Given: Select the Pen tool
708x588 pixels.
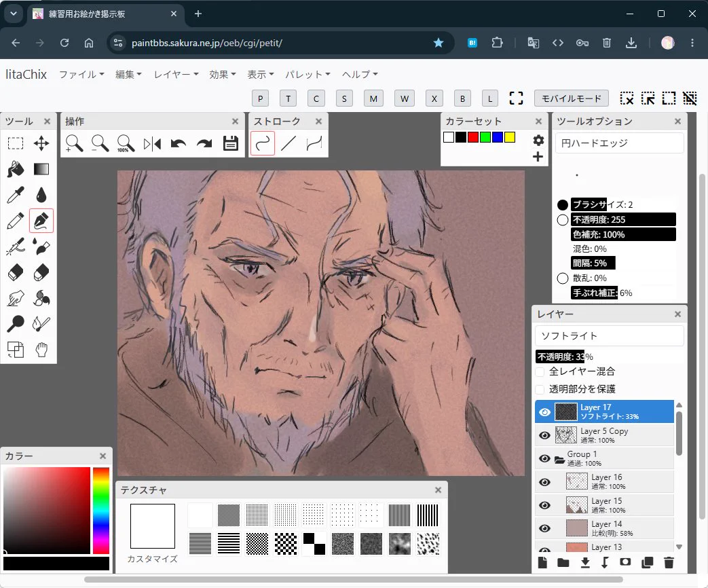Looking at the screenshot, I should (x=41, y=221).
